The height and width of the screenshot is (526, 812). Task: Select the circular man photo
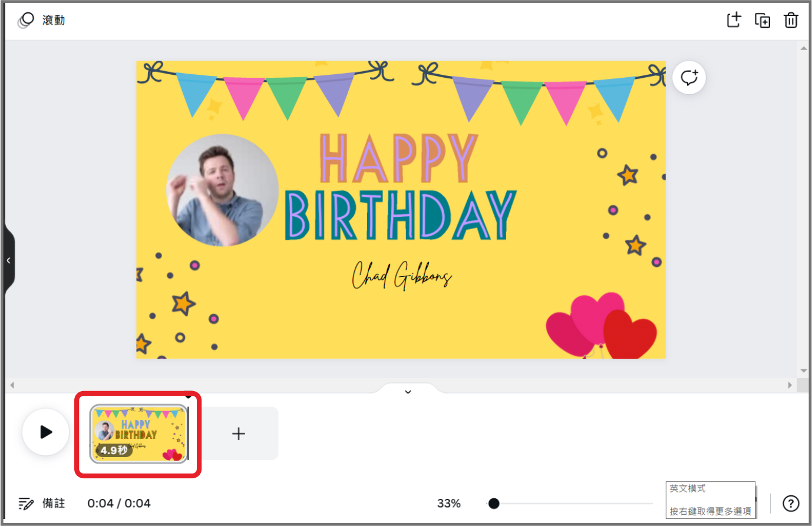point(222,190)
